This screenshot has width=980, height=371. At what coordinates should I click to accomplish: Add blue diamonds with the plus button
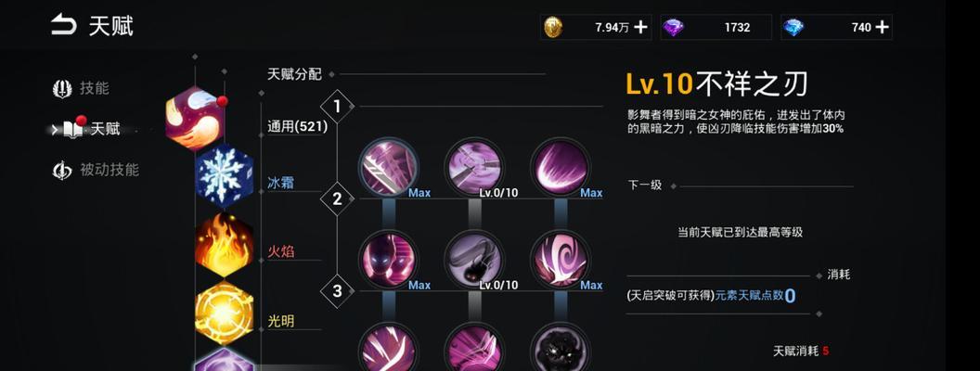(x=882, y=27)
